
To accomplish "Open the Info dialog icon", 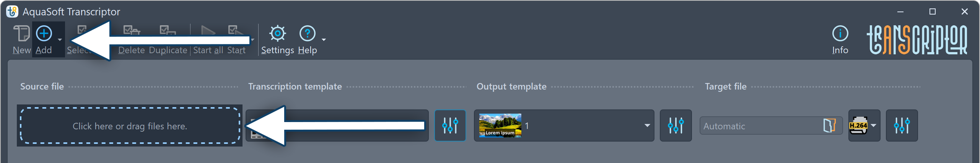I will (x=840, y=34).
